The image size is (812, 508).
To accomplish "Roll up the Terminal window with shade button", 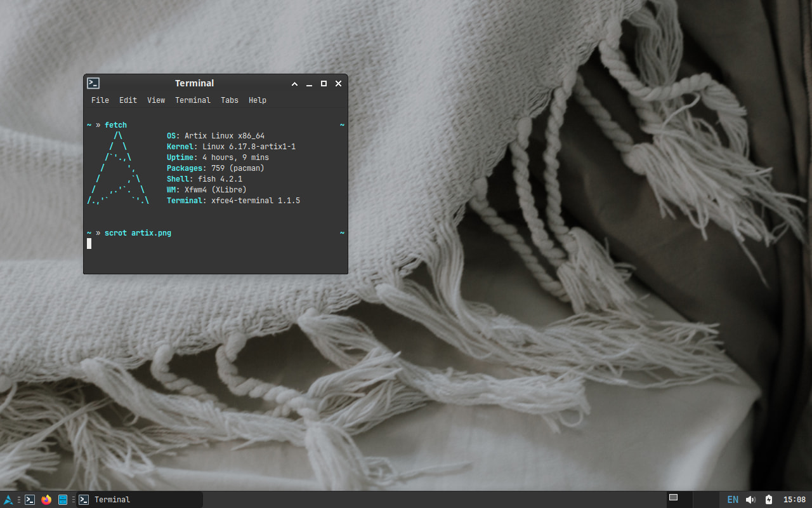I will (294, 84).
